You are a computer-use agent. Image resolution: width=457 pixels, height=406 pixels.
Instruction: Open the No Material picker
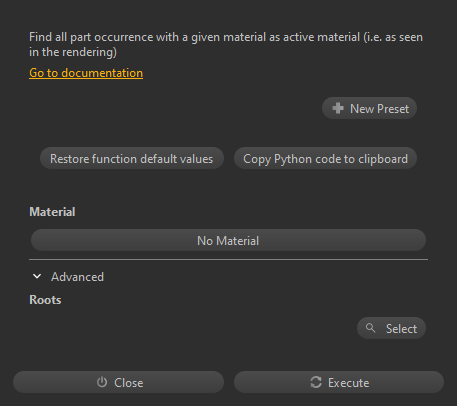pos(228,240)
